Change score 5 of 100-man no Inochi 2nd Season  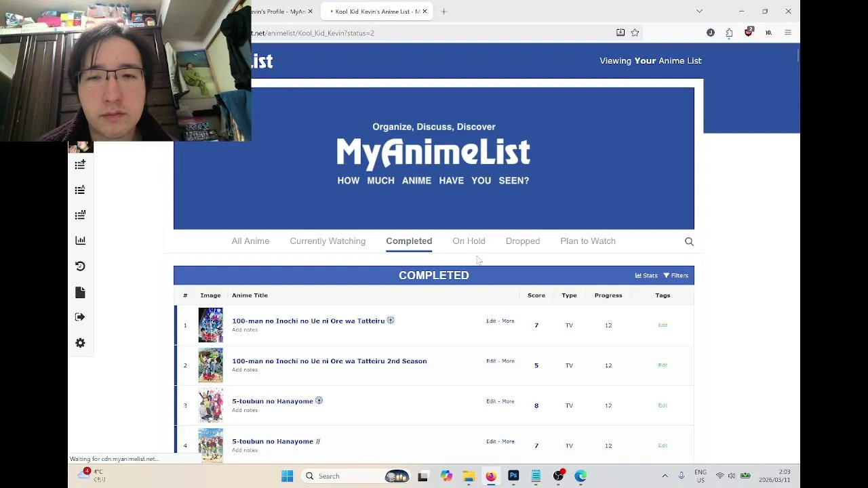tap(536, 365)
